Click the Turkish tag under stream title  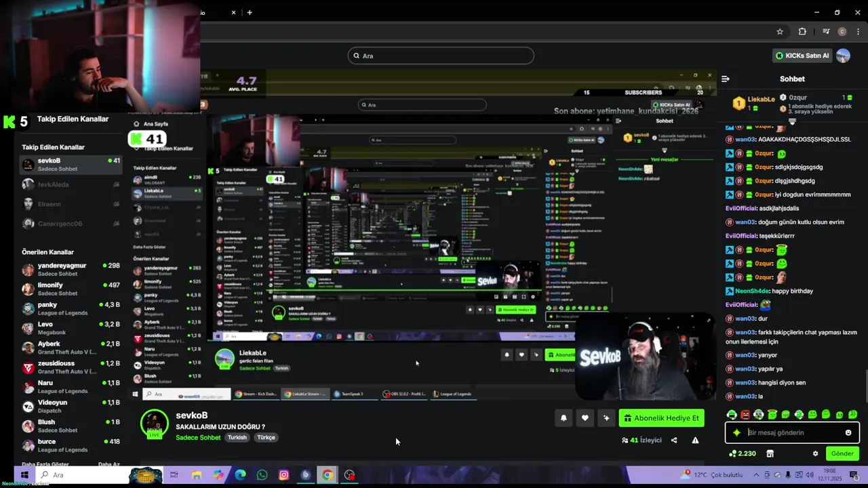click(x=237, y=437)
